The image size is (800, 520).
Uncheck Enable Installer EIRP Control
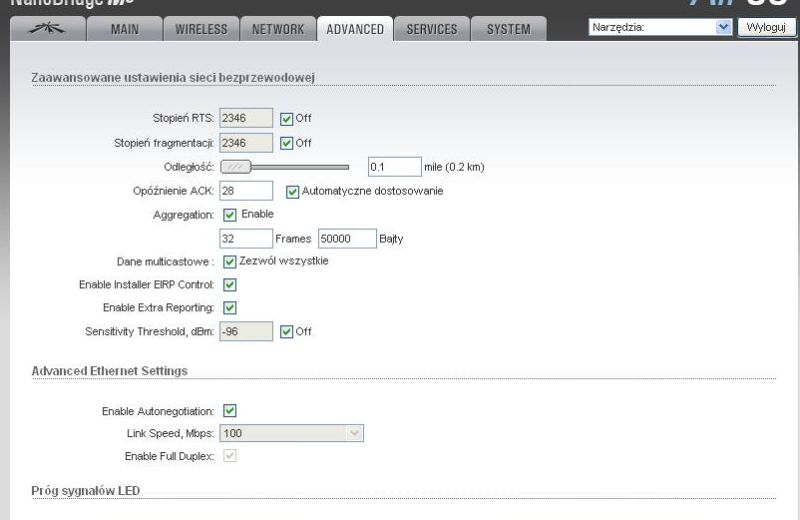(230, 285)
